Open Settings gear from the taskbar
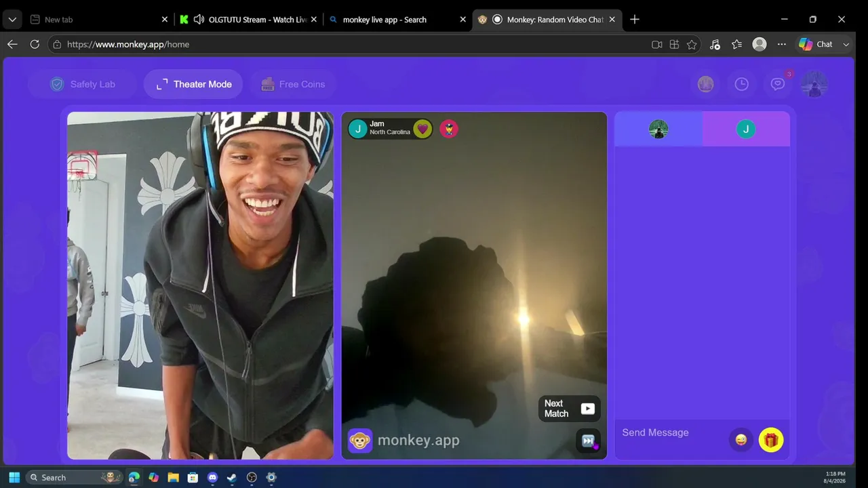This screenshot has width=868, height=488. [x=271, y=477]
